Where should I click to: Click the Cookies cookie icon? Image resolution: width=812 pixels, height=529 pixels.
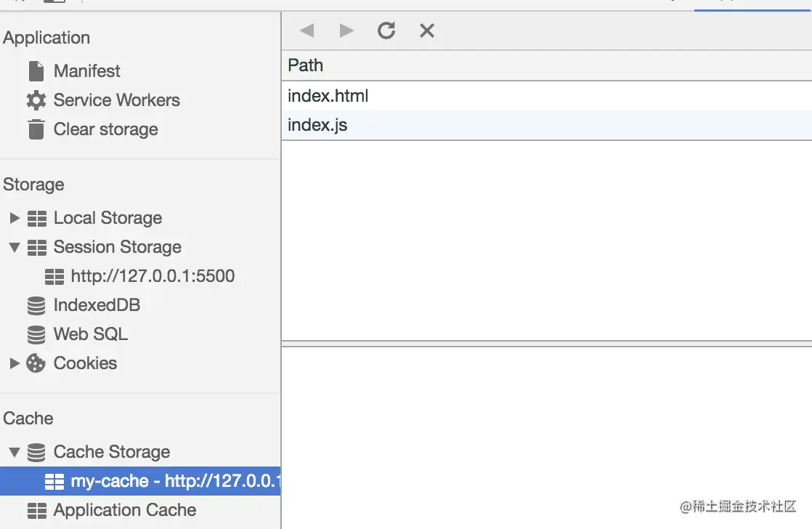(x=36, y=363)
